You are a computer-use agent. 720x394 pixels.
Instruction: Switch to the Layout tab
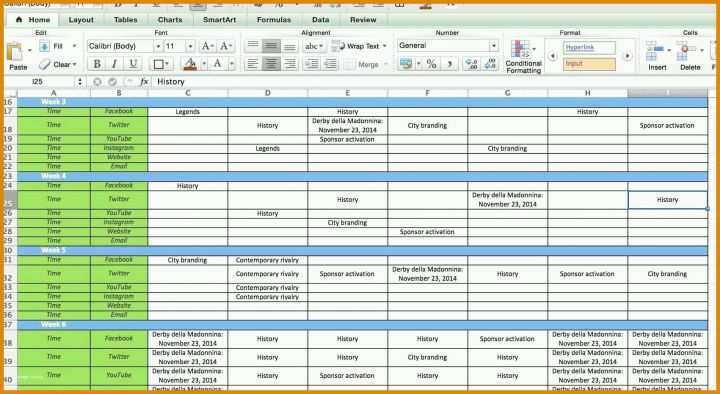point(81,20)
